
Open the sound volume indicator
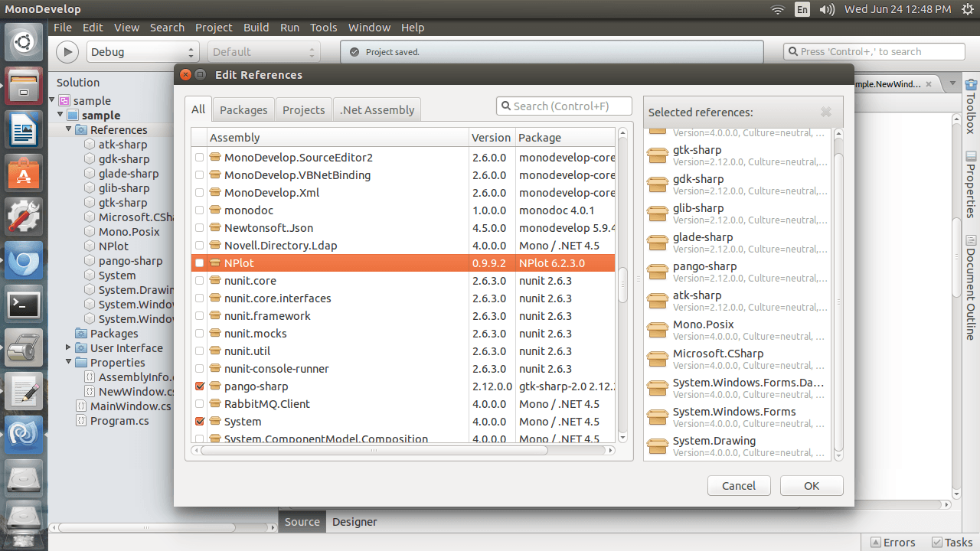point(827,9)
